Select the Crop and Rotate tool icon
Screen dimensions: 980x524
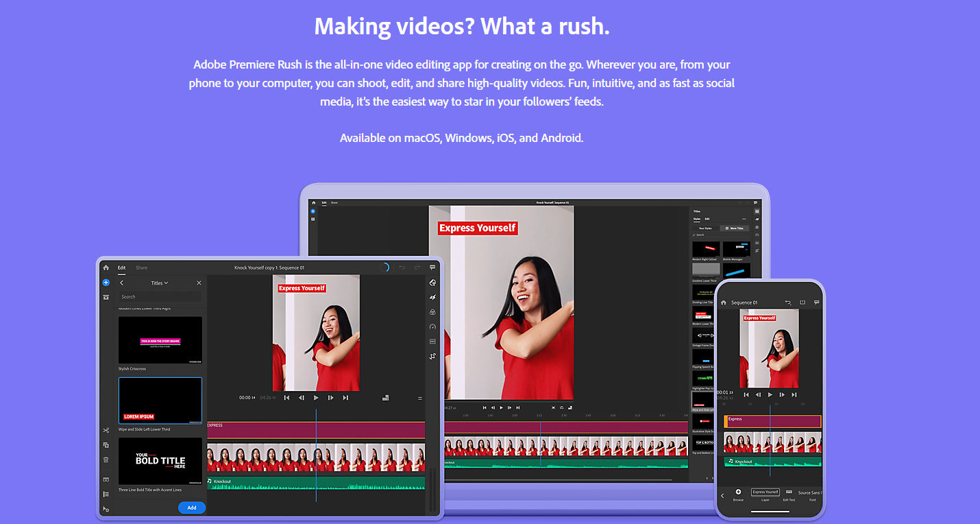[x=433, y=355]
